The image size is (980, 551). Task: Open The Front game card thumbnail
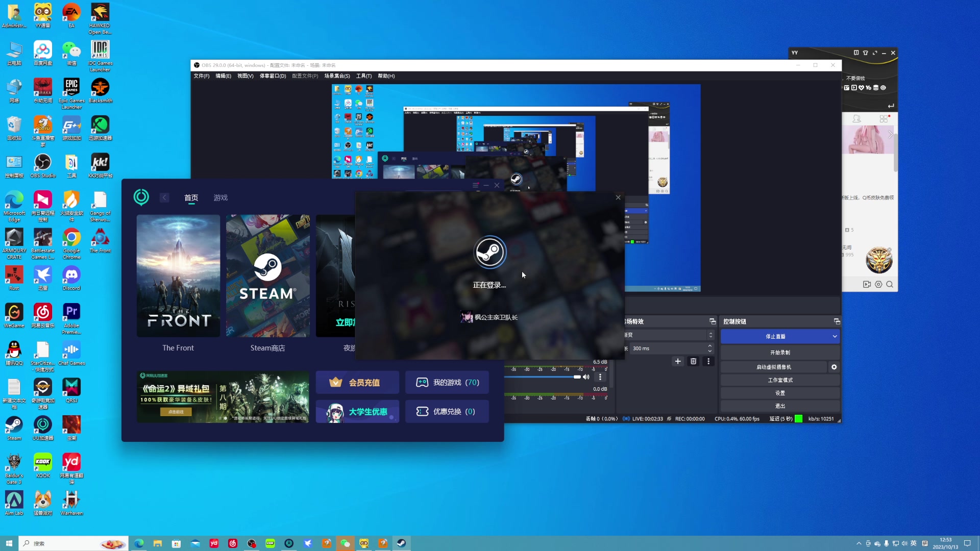178,275
